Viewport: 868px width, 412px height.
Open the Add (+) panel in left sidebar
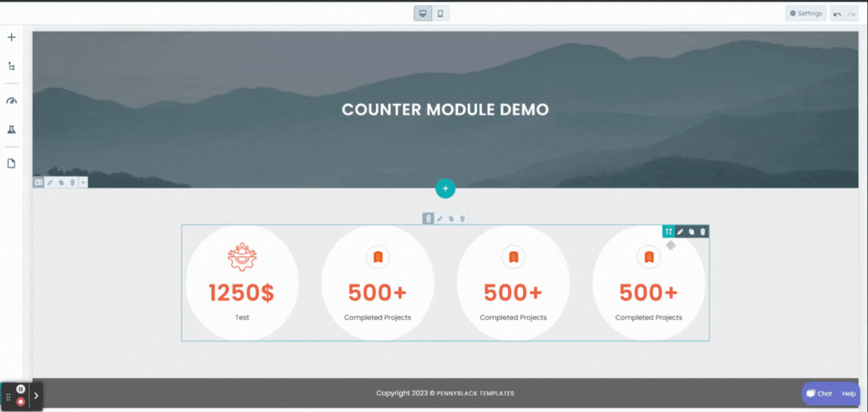[12, 37]
